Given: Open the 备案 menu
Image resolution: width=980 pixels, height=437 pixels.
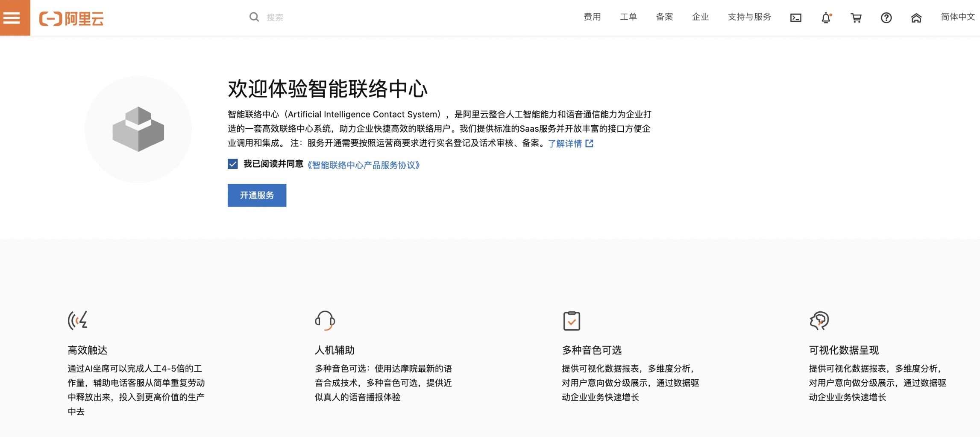Looking at the screenshot, I should click(x=664, y=17).
